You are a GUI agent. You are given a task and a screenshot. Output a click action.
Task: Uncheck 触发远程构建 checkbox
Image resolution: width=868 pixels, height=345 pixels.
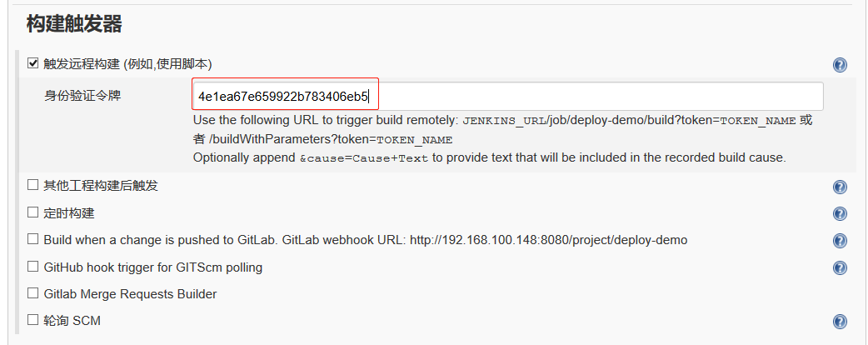[33, 63]
